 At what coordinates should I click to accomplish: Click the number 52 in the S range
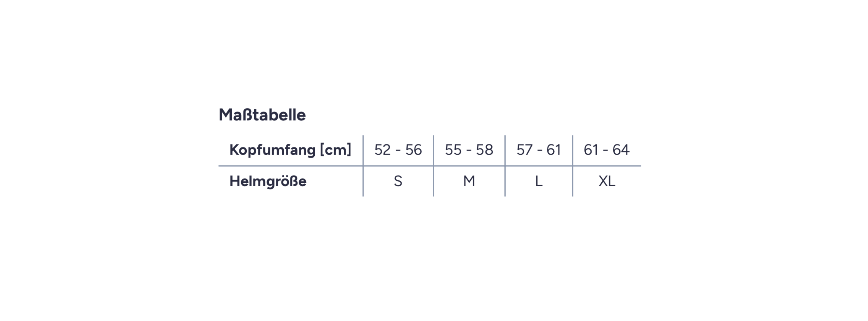[383, 150]
